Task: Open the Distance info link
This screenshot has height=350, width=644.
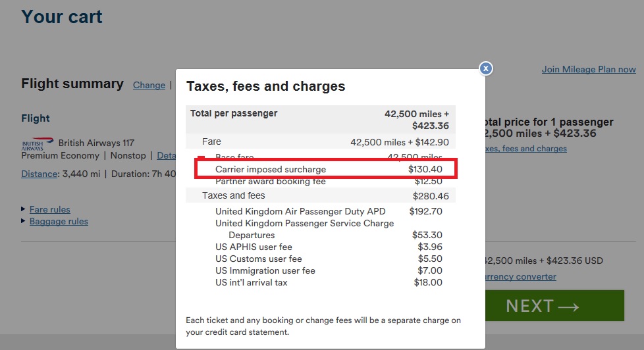Action: (x=40, y=174)
